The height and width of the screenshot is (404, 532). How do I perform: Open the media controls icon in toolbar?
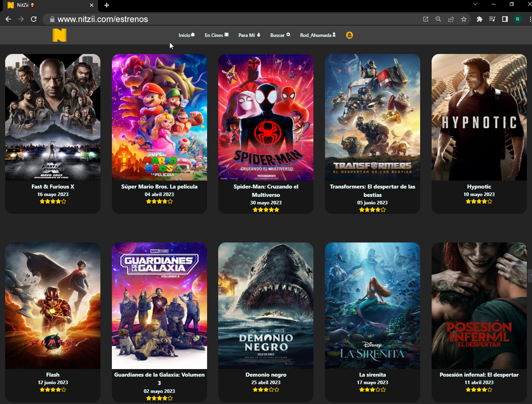(492, 19)
